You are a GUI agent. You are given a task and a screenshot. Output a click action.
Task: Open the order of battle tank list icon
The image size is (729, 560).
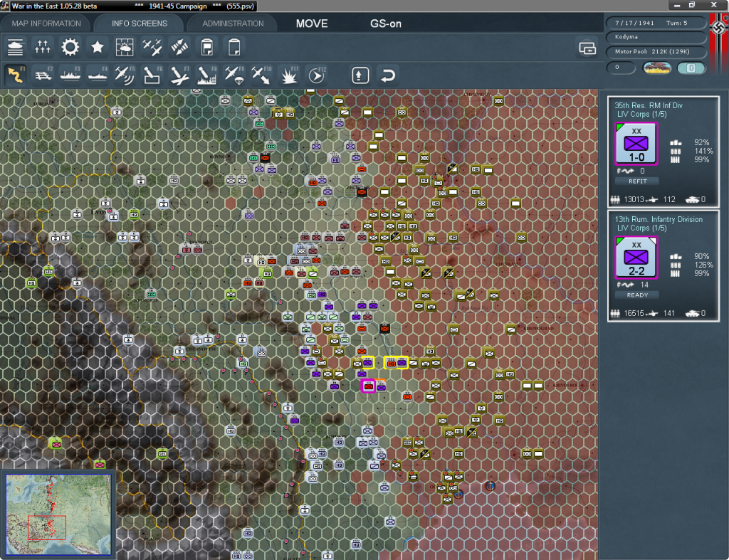click(16, 47)
